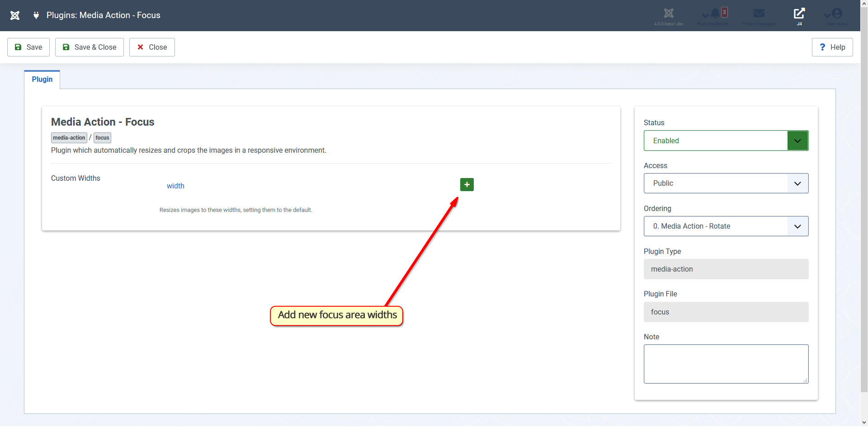Expand the Ordering dropdown list

point(726,226)
